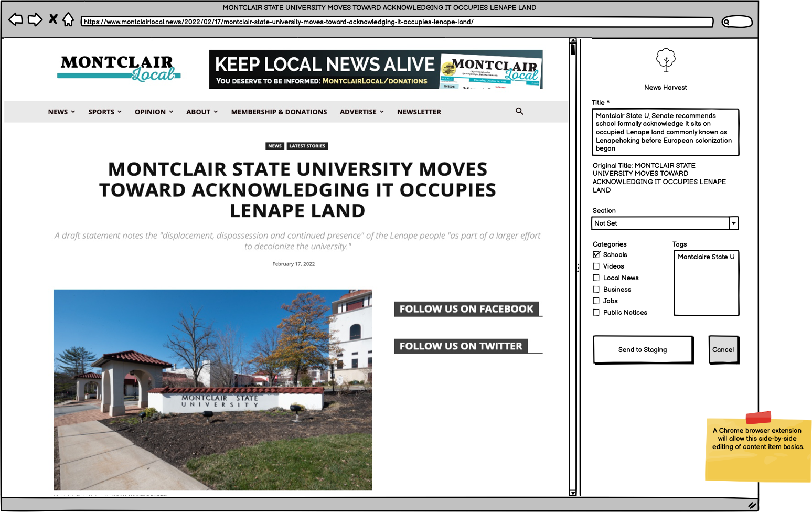This screenshot has height=512, width=812.
Task: Click the Send to Staging button
Action: (643, 350)
